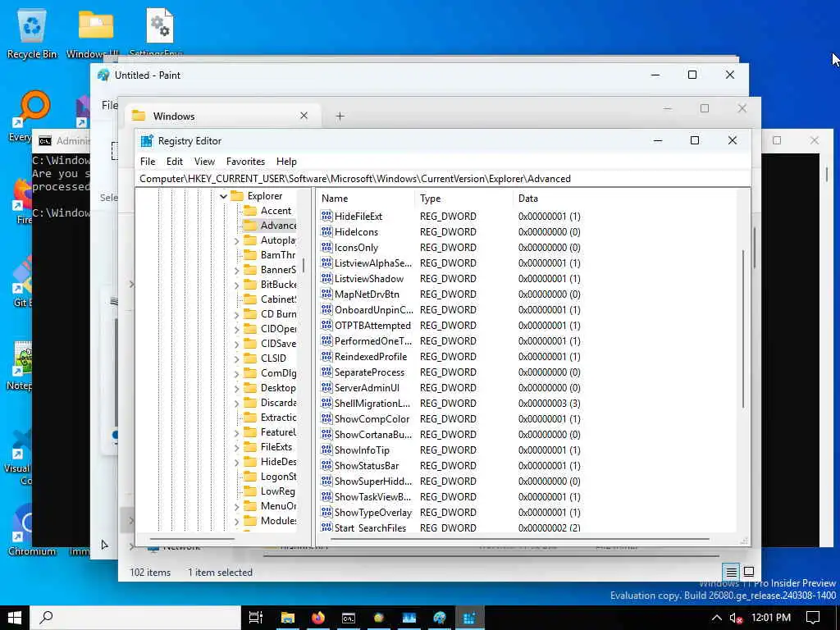The image size is (840, 630).
Task: Expand the CLSID key
Action: click(x=236, y=359)
